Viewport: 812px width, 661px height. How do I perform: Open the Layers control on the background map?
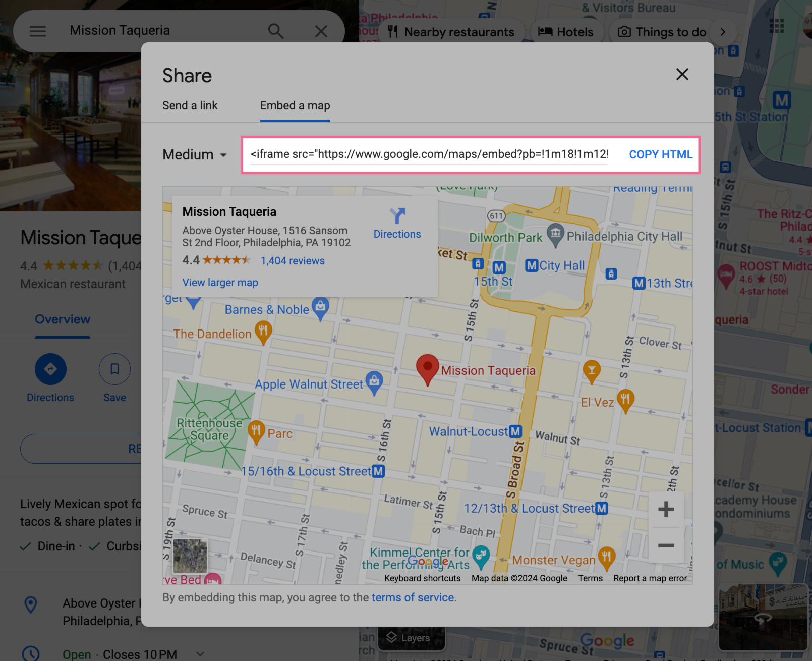point(412,637)
